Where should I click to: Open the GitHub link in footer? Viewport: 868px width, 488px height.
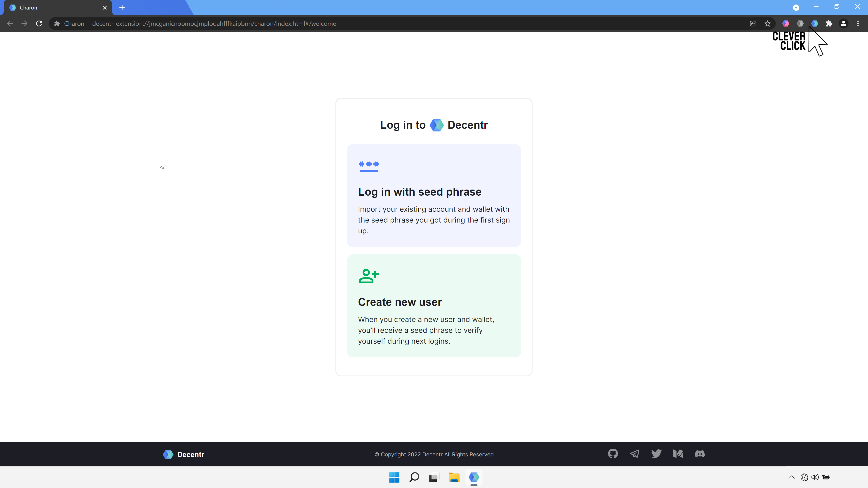pyautogui.click(x=613, y=454)
